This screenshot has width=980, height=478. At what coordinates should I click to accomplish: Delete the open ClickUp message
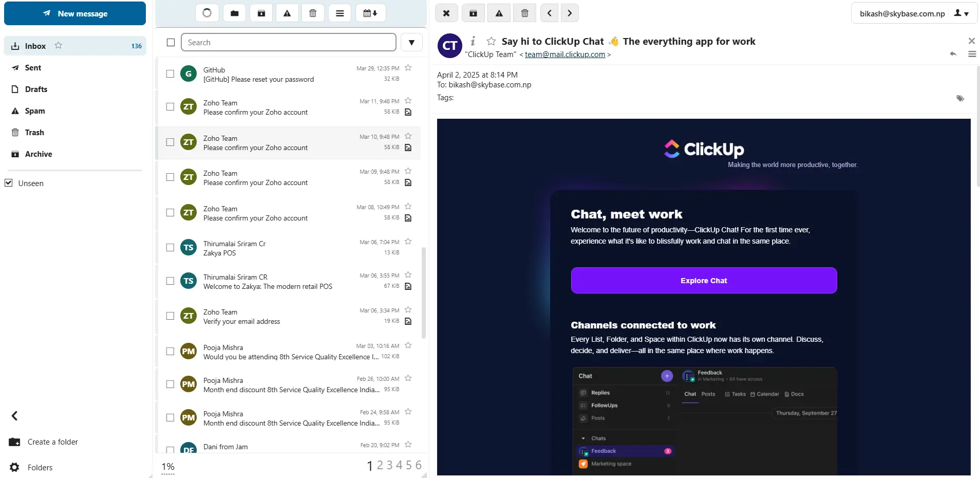click(x=524, y=13)
